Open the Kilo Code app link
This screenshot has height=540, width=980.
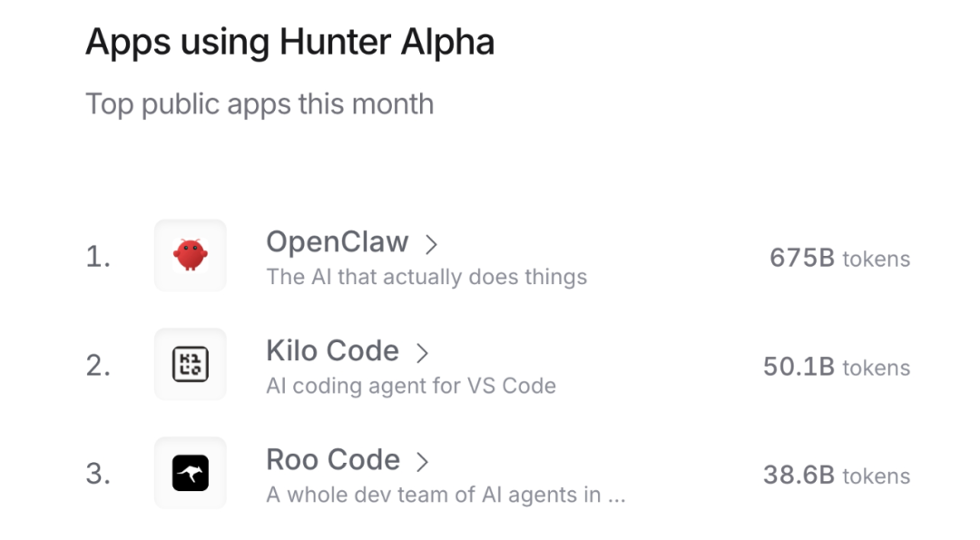click(x=332, y=351)
